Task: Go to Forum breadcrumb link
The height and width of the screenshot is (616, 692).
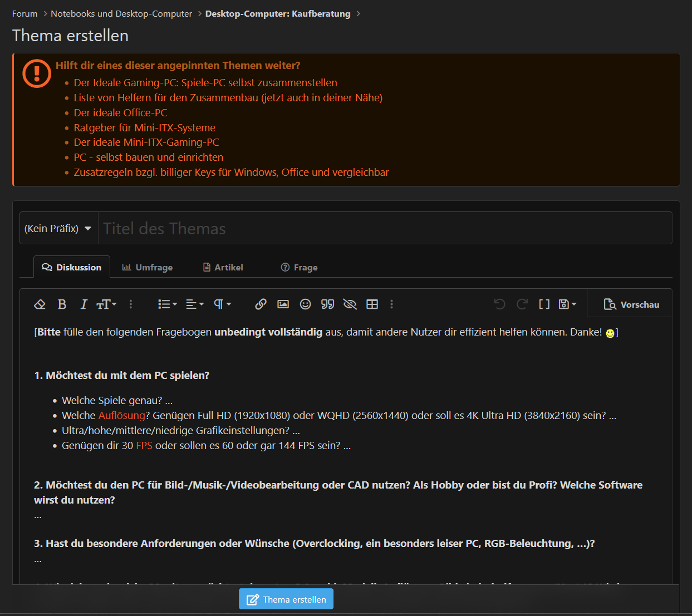Action: 25,14
